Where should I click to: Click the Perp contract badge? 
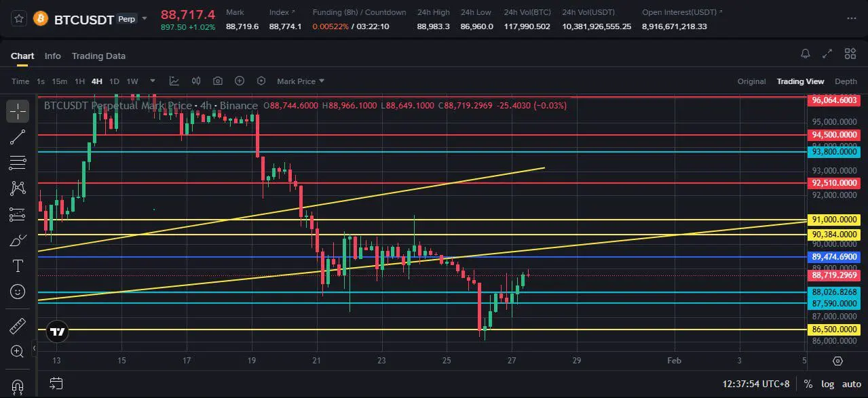click(126, 19)
